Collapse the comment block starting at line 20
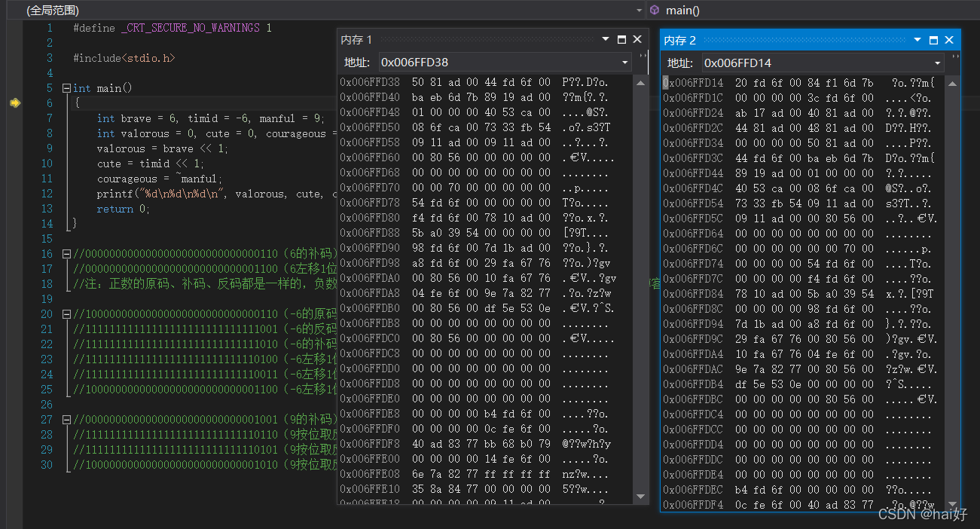Image resolution: width=980 pixels, height=529 pixels. click(66, 314)
